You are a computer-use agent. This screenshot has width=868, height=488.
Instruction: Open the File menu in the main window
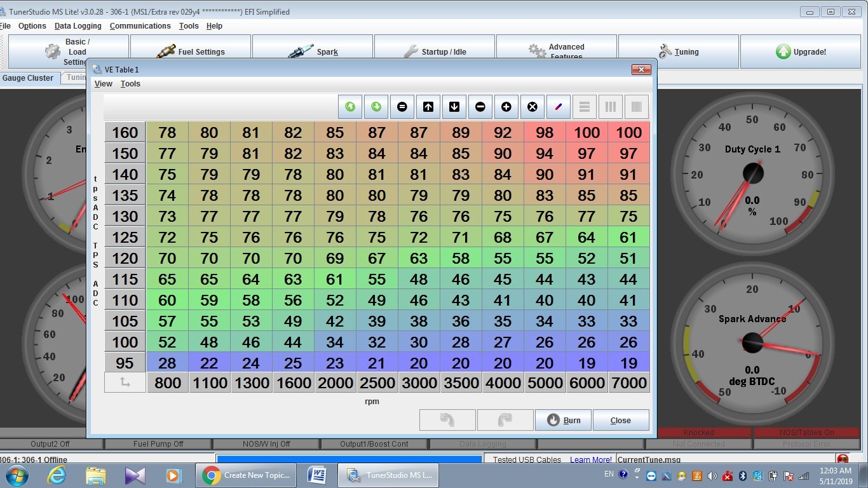click(x=5, y=26)
